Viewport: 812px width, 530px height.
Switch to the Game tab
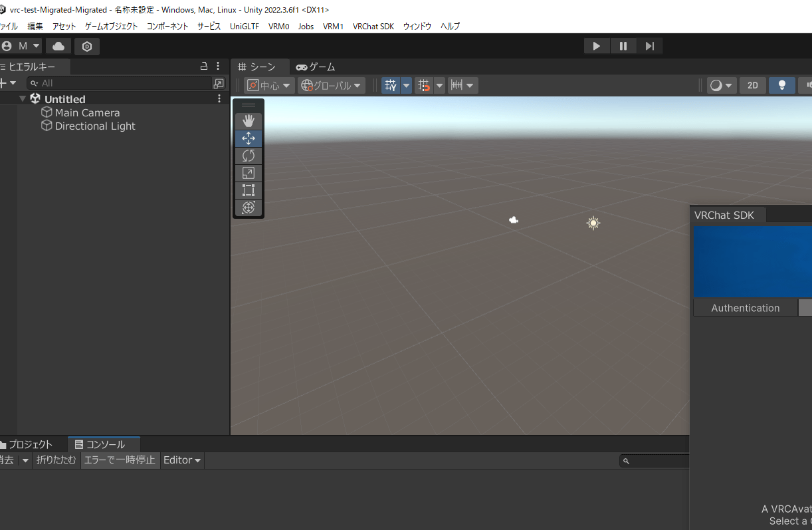click(316, 66)
